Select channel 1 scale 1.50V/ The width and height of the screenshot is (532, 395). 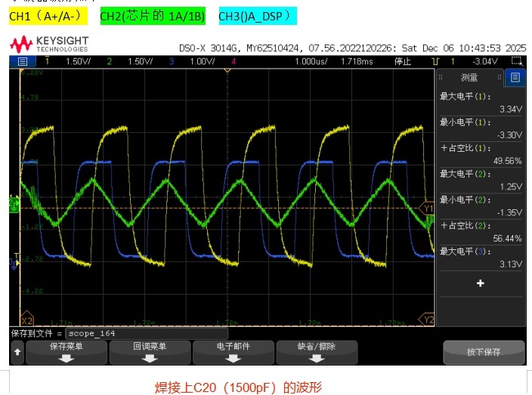coord(78,62)
